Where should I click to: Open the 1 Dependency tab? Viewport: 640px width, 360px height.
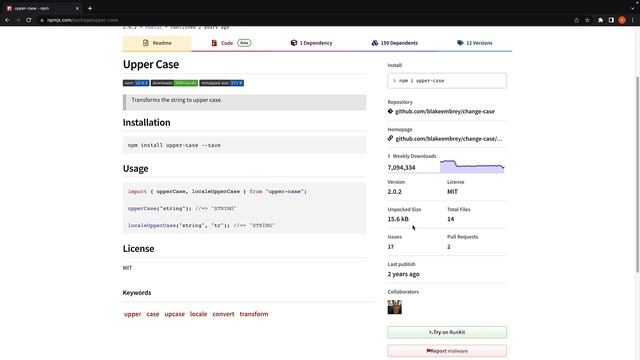click(311, 43)
